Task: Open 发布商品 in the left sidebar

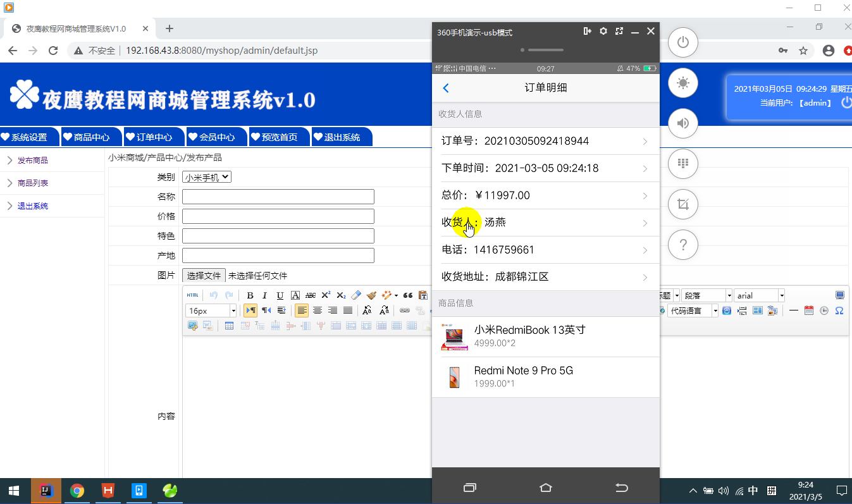Action: [33, 161]
